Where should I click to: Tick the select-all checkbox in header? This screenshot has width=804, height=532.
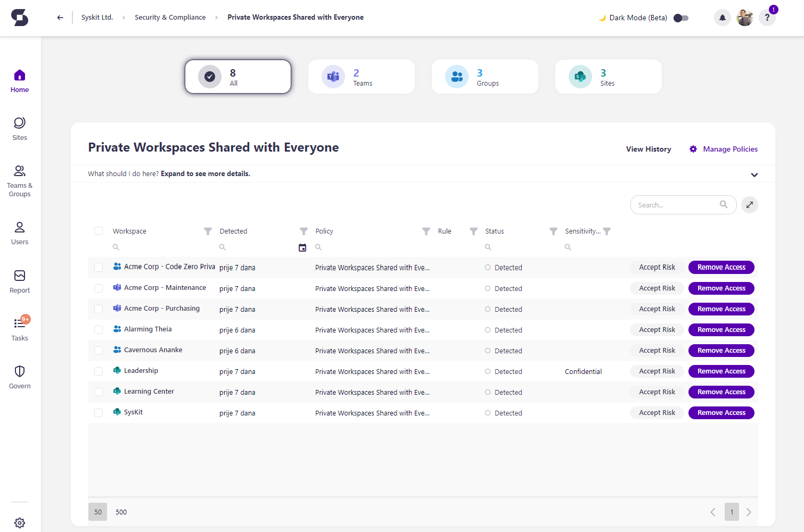(99, 231)
